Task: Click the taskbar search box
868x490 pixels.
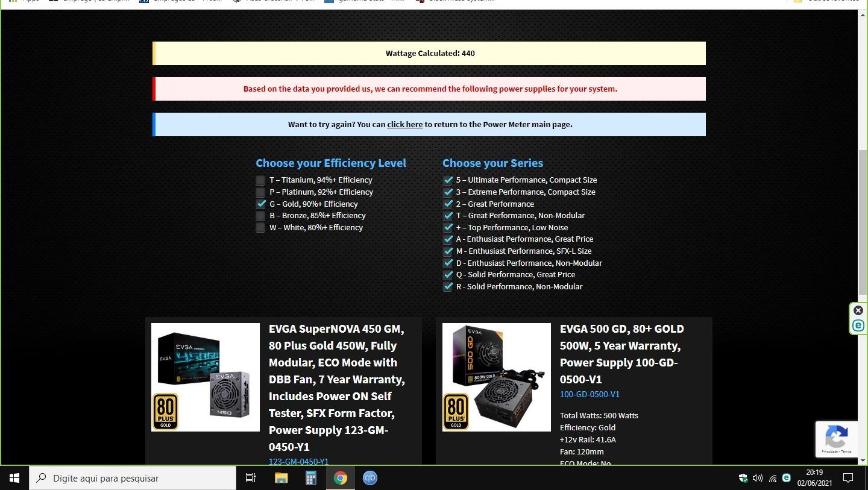Action: tap(133, 478)
